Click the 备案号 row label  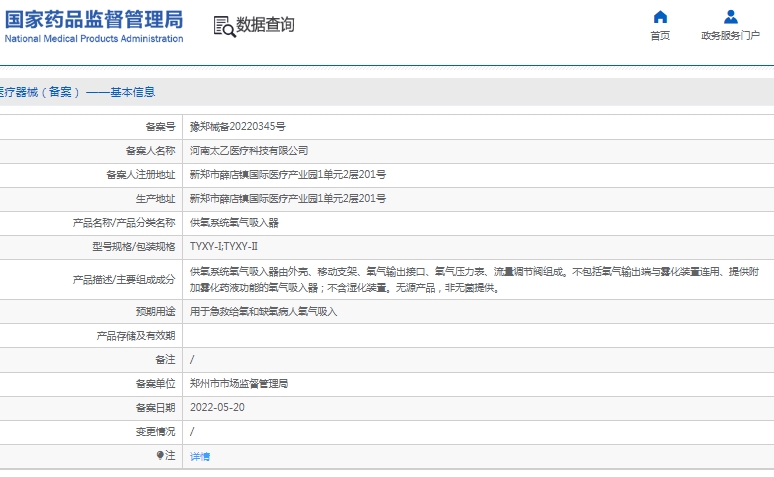160,127
